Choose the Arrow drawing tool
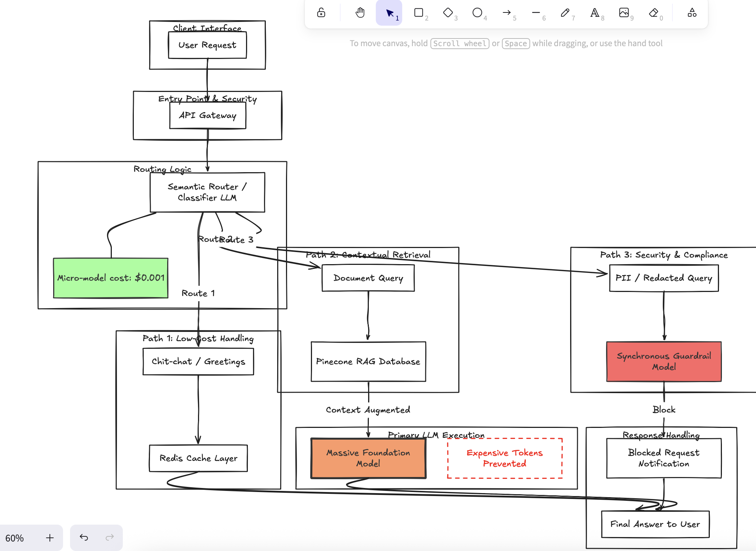This screenshot has width=756, height=551. click(506, 13)
